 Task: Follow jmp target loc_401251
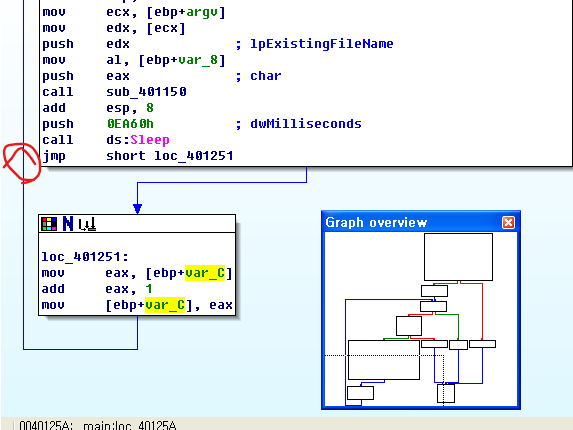(x=193, y=156)
